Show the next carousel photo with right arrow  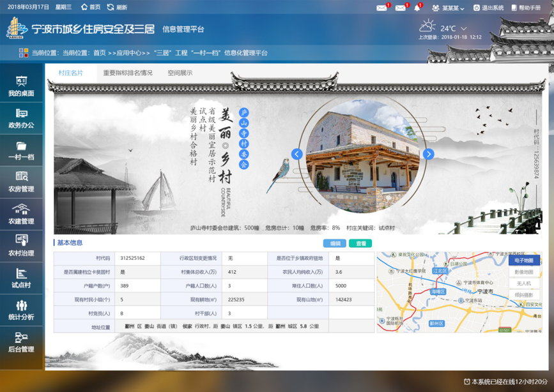tap(428, 154)
